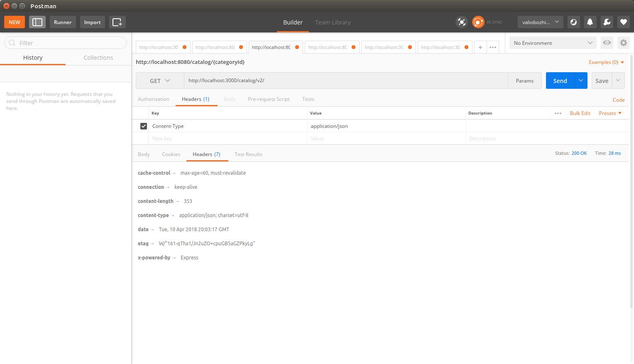The image size is (634, 364).
Task: Expand the Examples (0) dropdown
Action: click(606, 62)
